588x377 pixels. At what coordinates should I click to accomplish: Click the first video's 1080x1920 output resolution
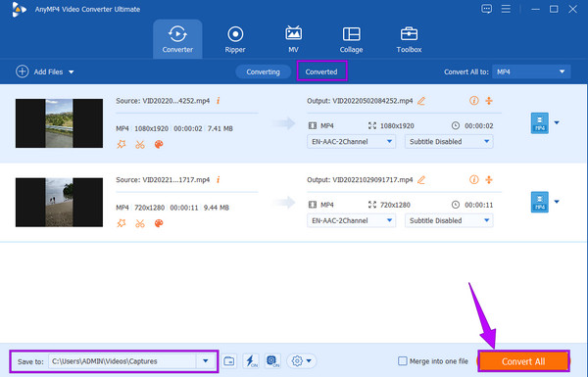(397, 126)
